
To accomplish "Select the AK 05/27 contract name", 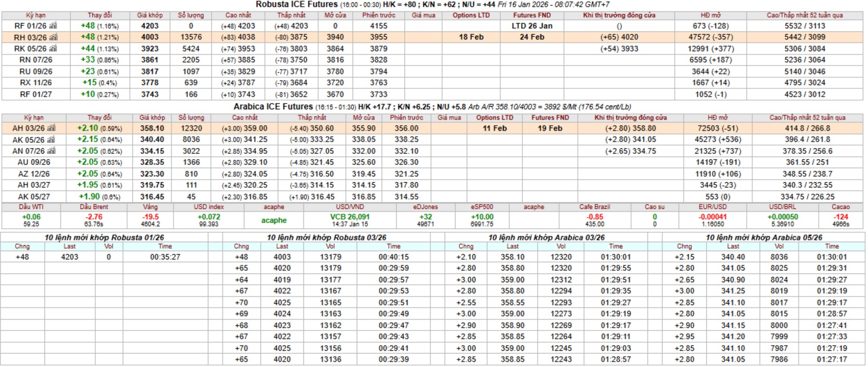I will pyautogui.click(x=34, y=196).
